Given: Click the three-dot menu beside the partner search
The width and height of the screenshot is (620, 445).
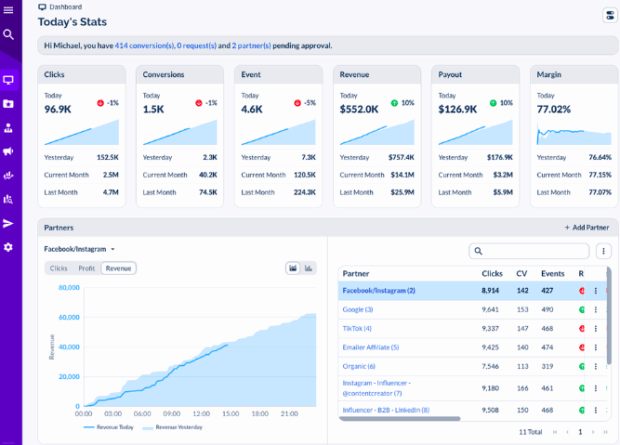Looking at the screenshot, I should (x=604, y=251).
